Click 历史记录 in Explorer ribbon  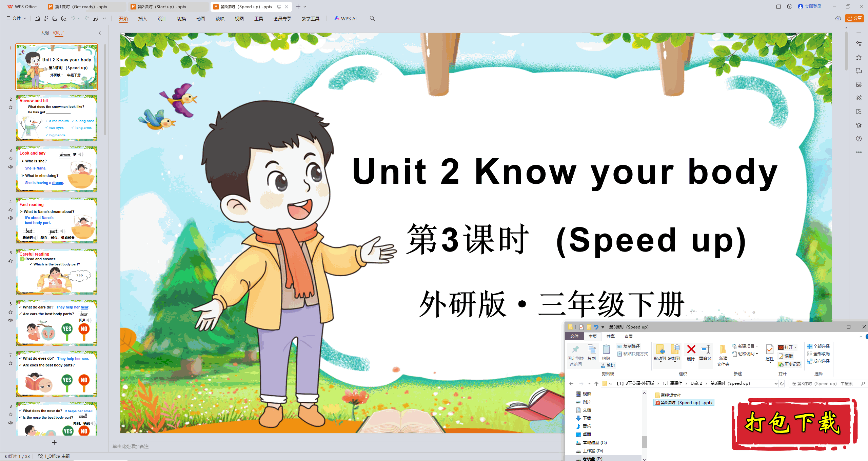790,364
